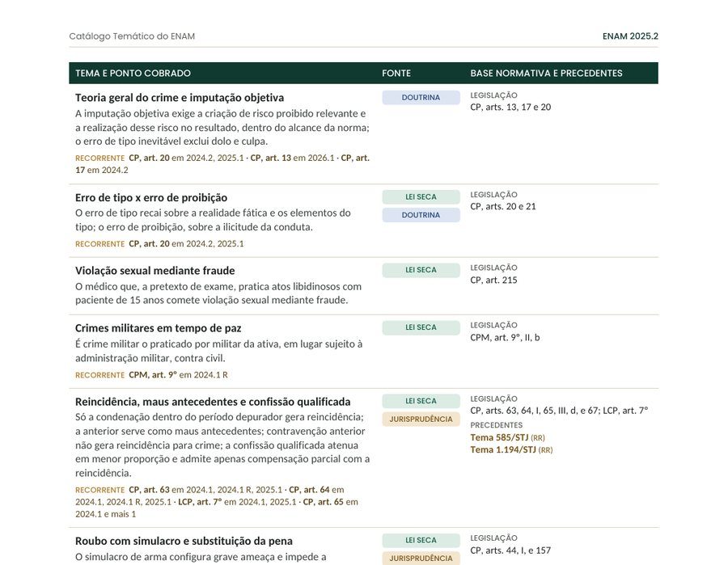Click the PRECEDENTES label in the Reincidência row
728x565 pixels.
click(497, 425)
